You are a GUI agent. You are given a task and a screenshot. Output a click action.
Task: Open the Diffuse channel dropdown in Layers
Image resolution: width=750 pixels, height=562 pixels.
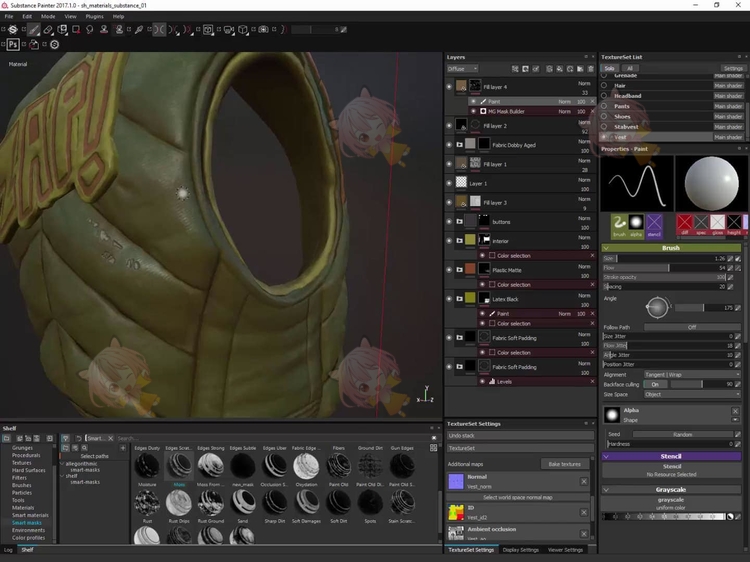462,69
